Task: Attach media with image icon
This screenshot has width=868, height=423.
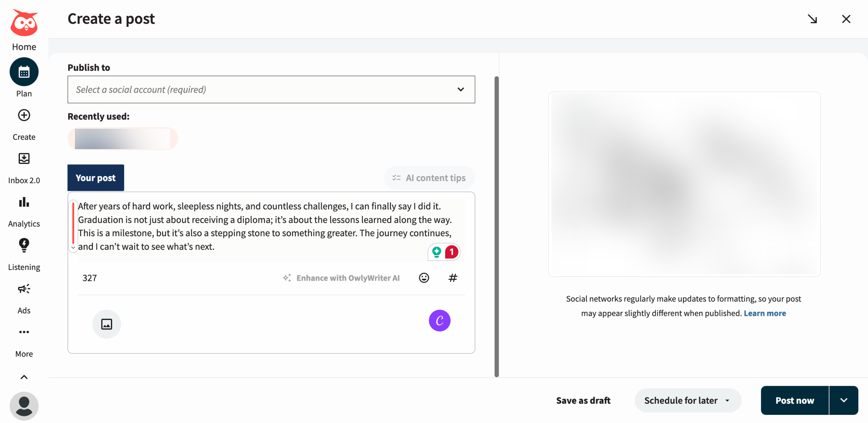Action: 106,324
